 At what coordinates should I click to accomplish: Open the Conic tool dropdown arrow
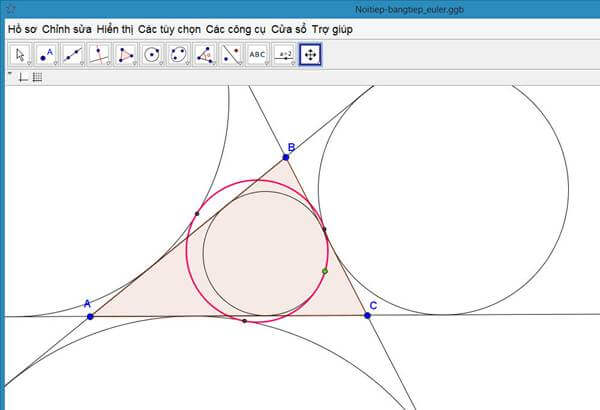188,64
